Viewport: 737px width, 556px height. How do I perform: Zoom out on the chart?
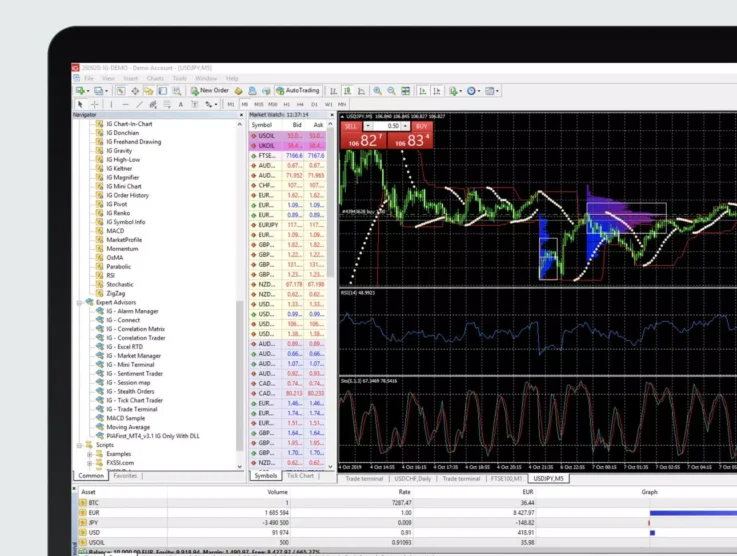391,91
